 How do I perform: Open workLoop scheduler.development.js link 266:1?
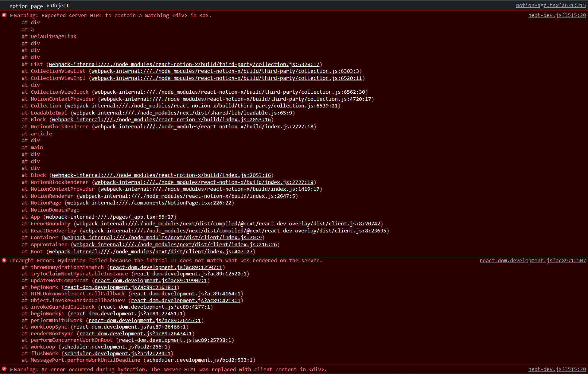point(115,347)
